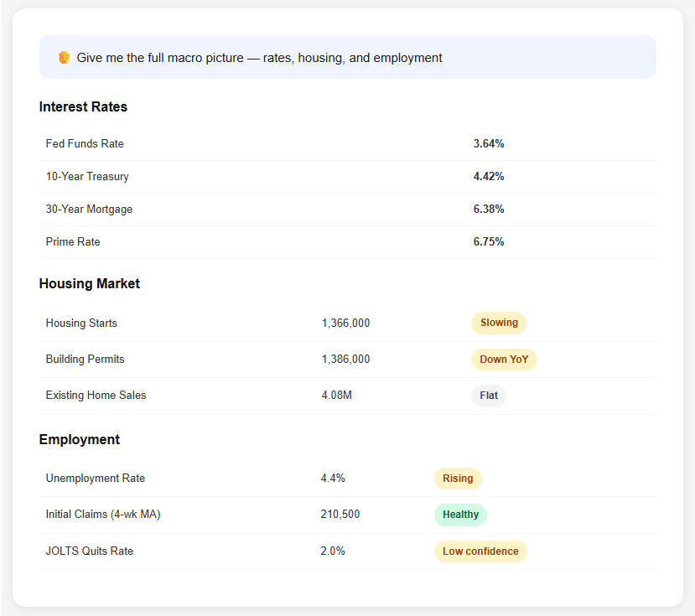
Task: Click the macro picture prompt message bar
Action: point(347,57)
